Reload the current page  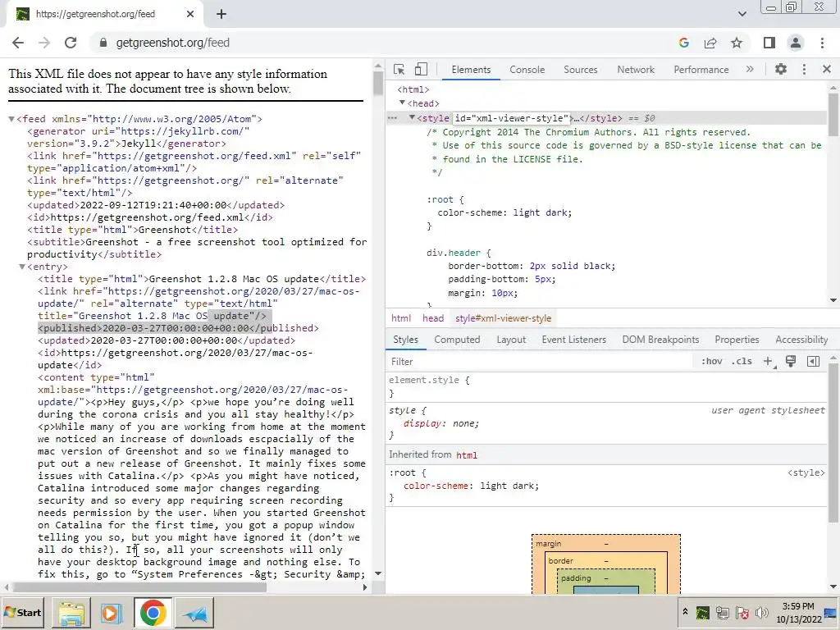coord(71,43)
